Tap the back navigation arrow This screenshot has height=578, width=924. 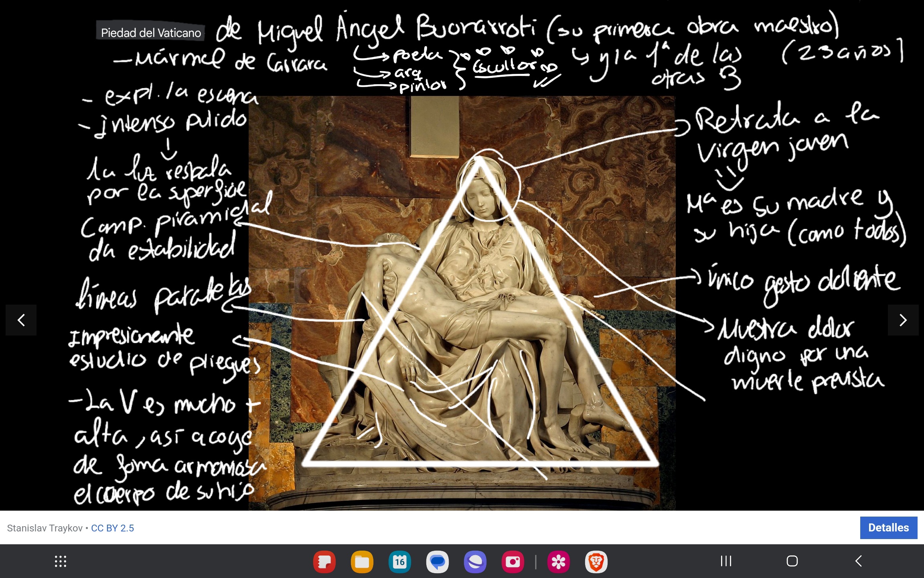click(858, 561)
